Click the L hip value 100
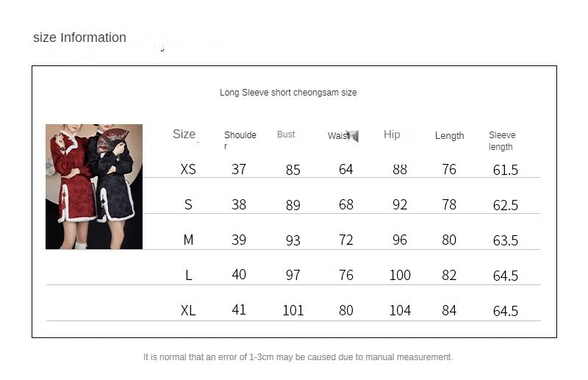The image size is (588, 380). tap(400, 276)
